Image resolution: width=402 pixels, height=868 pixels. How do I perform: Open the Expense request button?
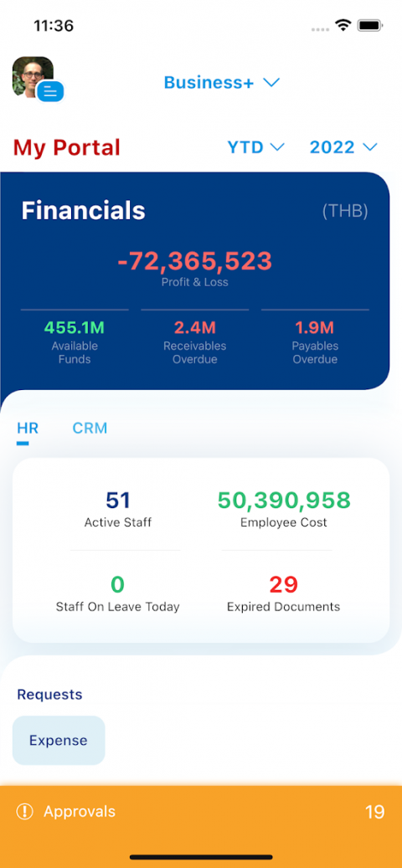click(59, 740)
